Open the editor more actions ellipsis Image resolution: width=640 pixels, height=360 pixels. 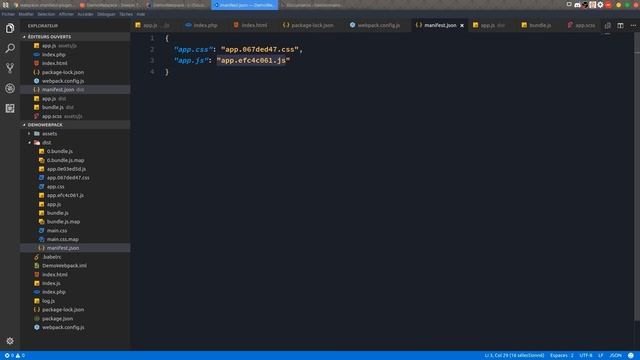pos(633,25)
